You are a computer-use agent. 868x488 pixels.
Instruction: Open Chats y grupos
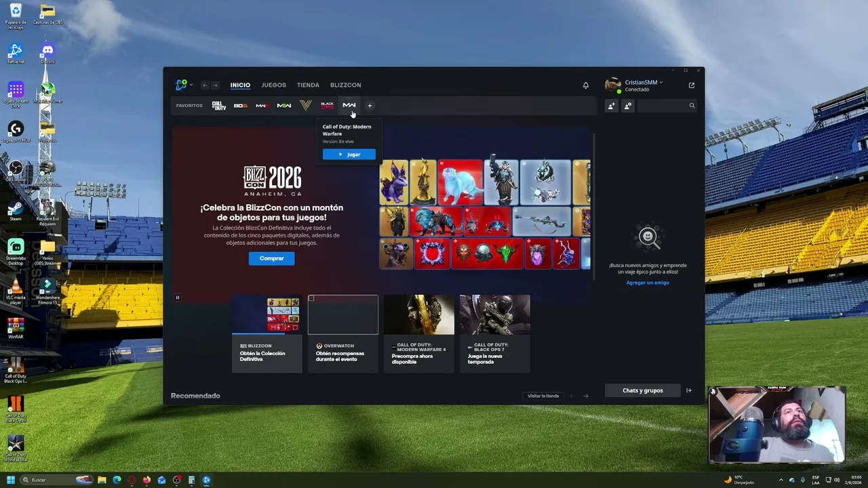coord(643,390)
